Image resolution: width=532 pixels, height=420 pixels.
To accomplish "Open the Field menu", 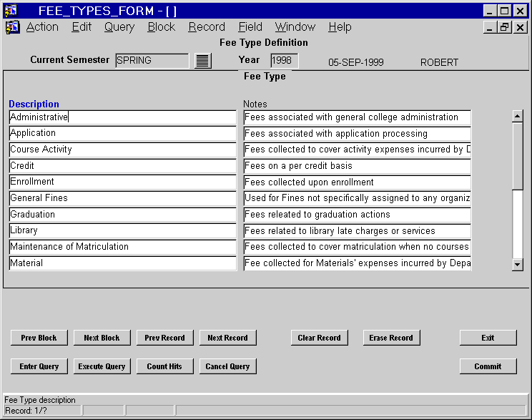I will click(x=250, y=26).
